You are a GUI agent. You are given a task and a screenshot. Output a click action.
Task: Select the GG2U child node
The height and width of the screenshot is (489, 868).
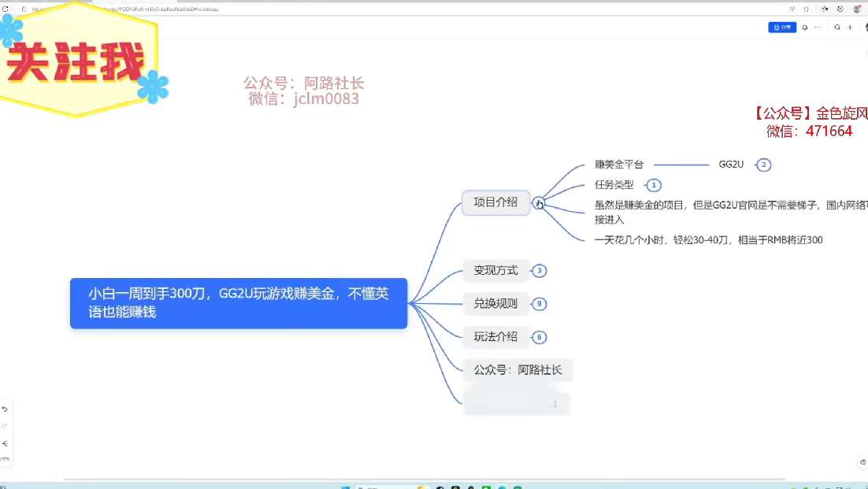point(731,165)
